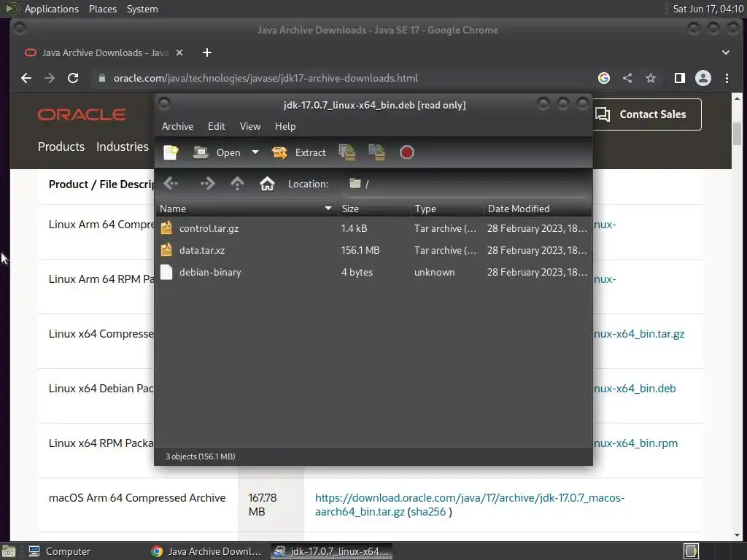Open the System menu in top panel
Viewport: 747px width, 560px height.
click(142, 9)
